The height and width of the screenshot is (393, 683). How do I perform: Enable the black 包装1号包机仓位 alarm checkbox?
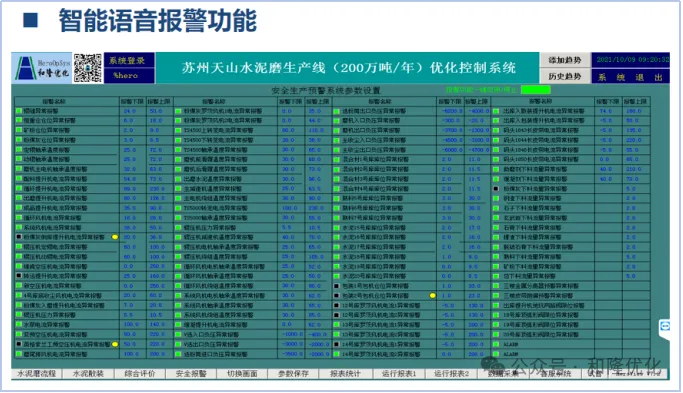336,286
